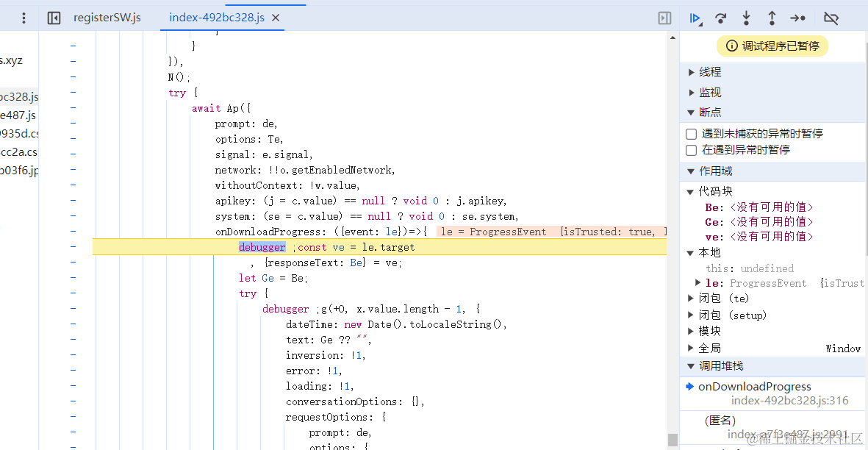
Task: Resume script execution
Action: (695, 18)
